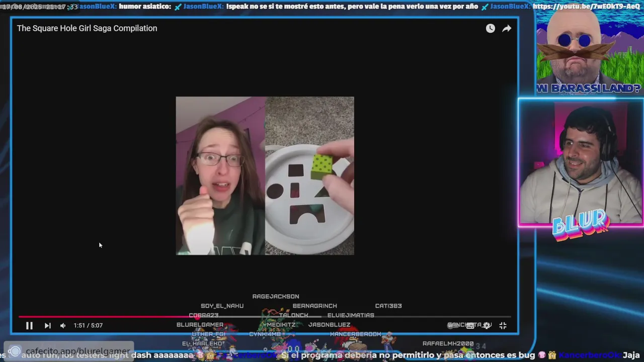Screen dimensions: 644x362
Task: Exit full screen mode
Action: 503,325
